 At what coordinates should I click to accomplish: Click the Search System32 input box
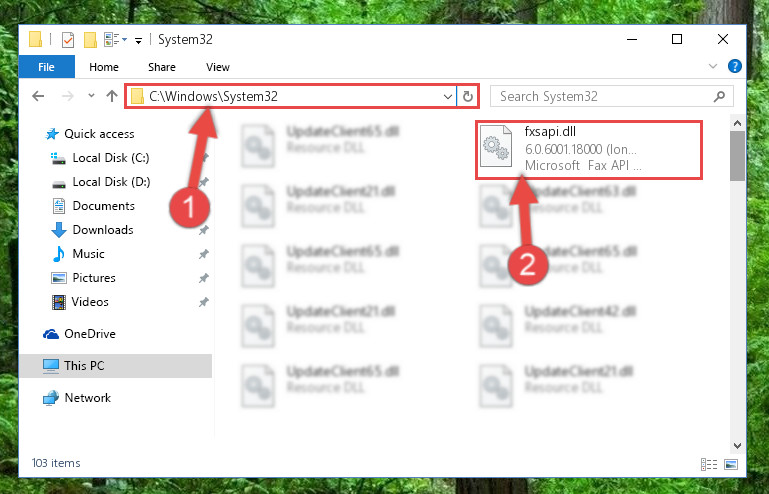pos(603,96)
